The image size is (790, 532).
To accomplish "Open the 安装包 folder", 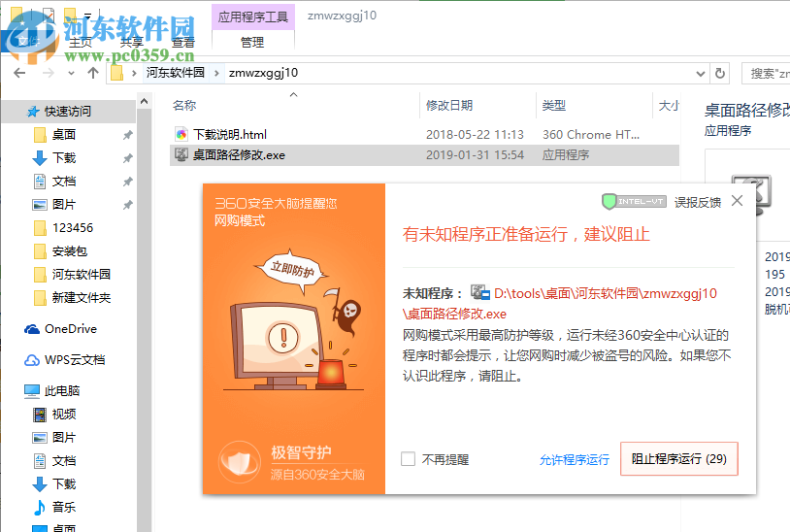I will pyautogui.click(x=70, y=250).
